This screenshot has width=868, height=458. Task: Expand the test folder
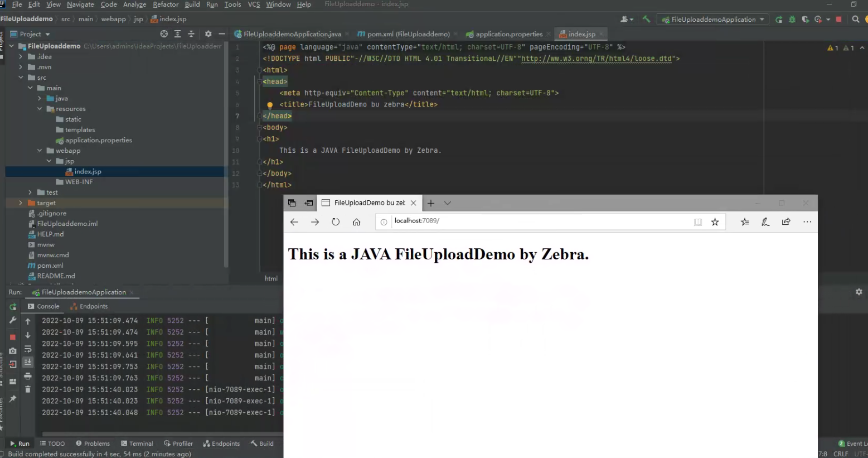pos(30,192)
